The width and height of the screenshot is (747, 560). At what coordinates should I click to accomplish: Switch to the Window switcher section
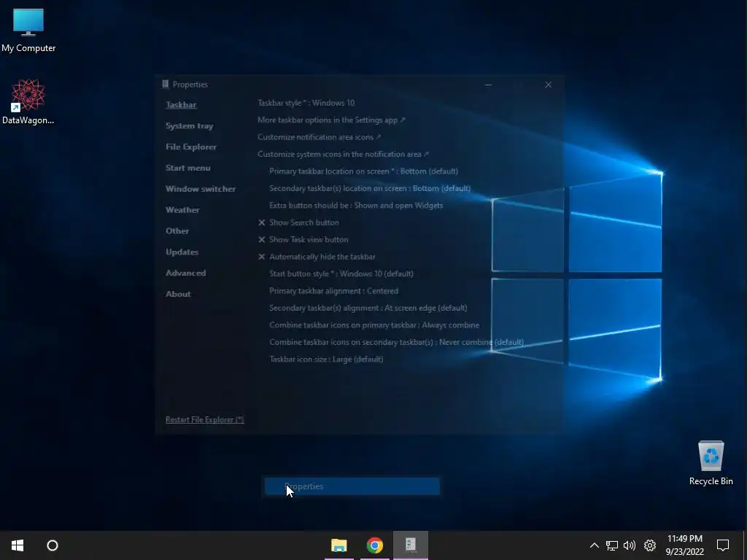click(x=201, y=189)
